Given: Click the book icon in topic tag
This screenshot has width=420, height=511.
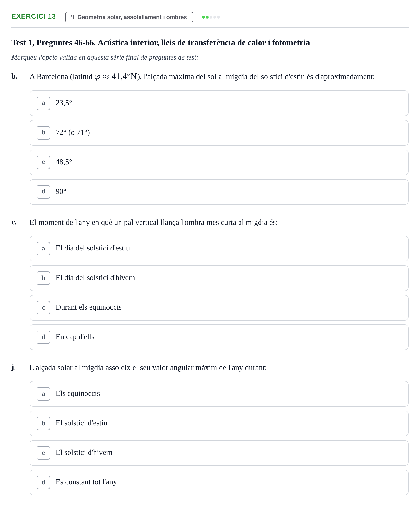Looking at the screenshot, I should pyautogui.click(x=72, y=17).
